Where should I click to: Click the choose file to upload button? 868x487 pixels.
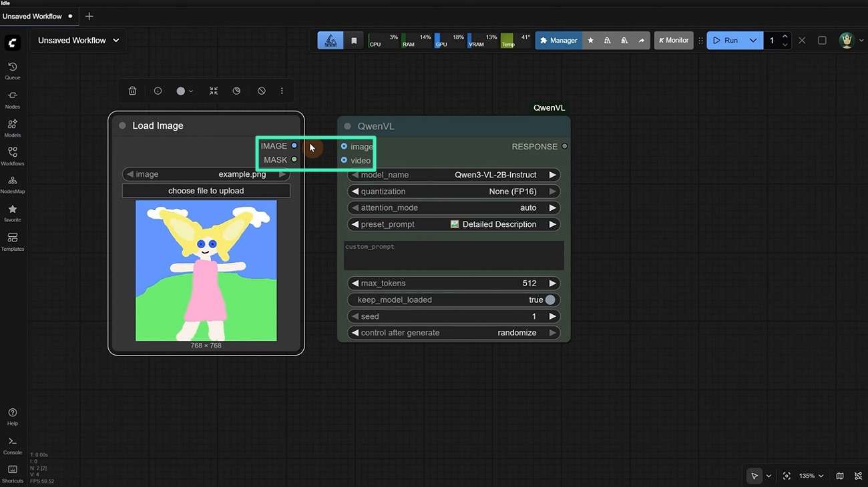point(206,190)
